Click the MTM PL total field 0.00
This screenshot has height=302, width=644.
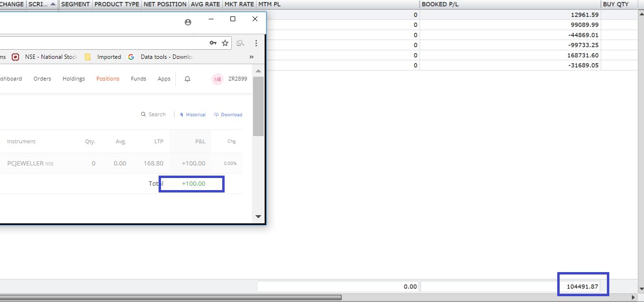point(338,287)
